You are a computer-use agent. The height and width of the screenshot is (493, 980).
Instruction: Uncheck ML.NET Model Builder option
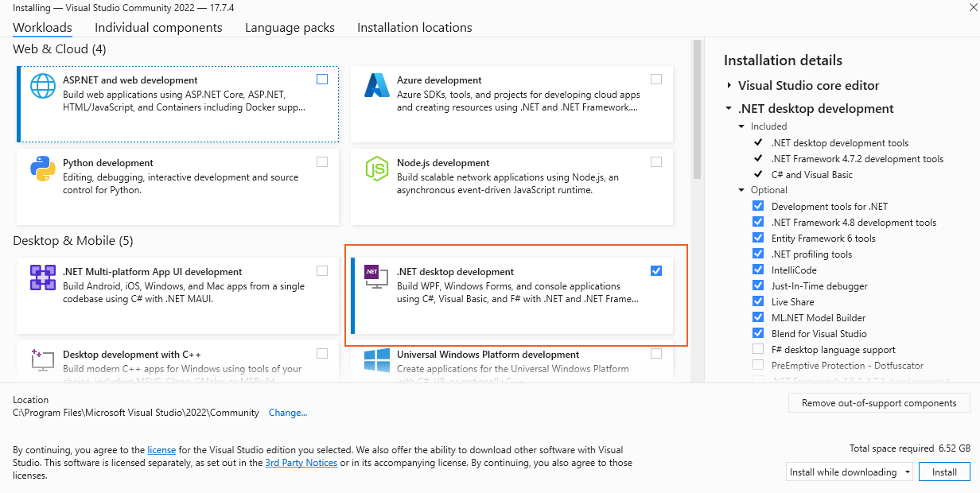point(758,318)
